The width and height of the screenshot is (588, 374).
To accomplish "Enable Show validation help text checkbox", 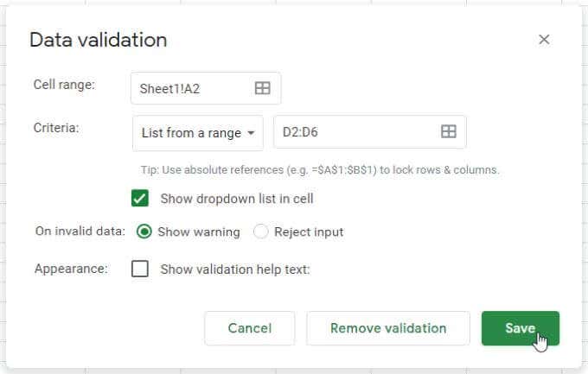I will [x=140, y=269].
